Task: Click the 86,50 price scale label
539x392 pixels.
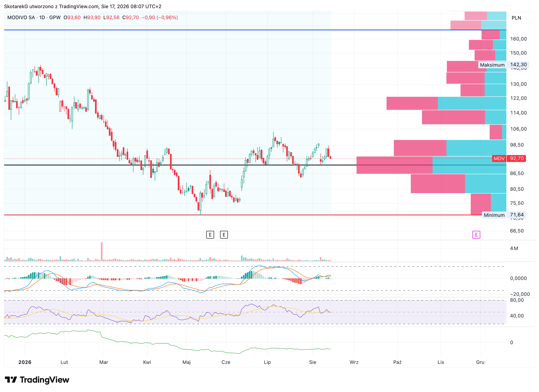Action: tap(517, 173)
